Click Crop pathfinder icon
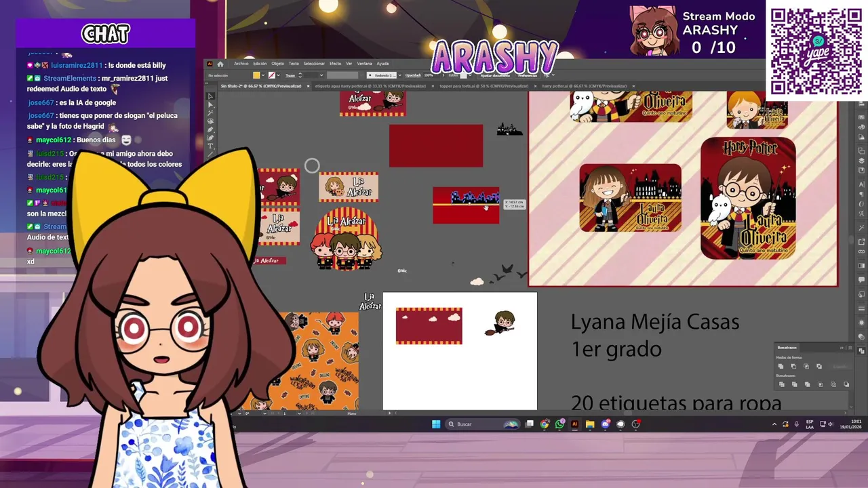 821,384
